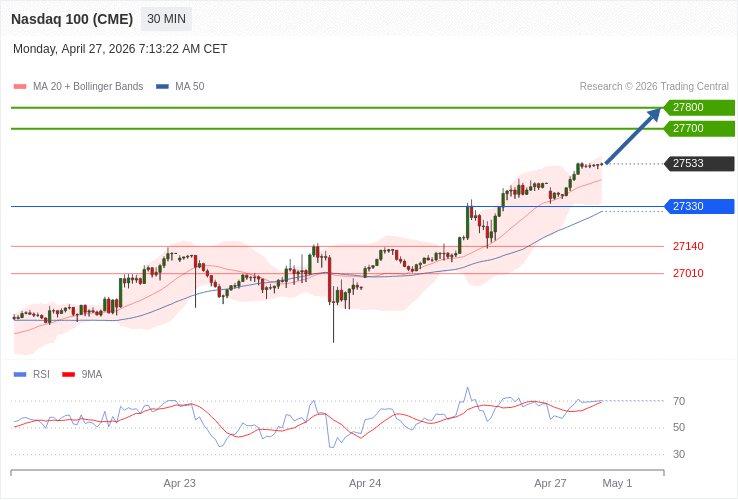The height and width of the screenshot is (500, 738).
Task: Click the Research © 2026 Trading Central credit
Action: 654,87
